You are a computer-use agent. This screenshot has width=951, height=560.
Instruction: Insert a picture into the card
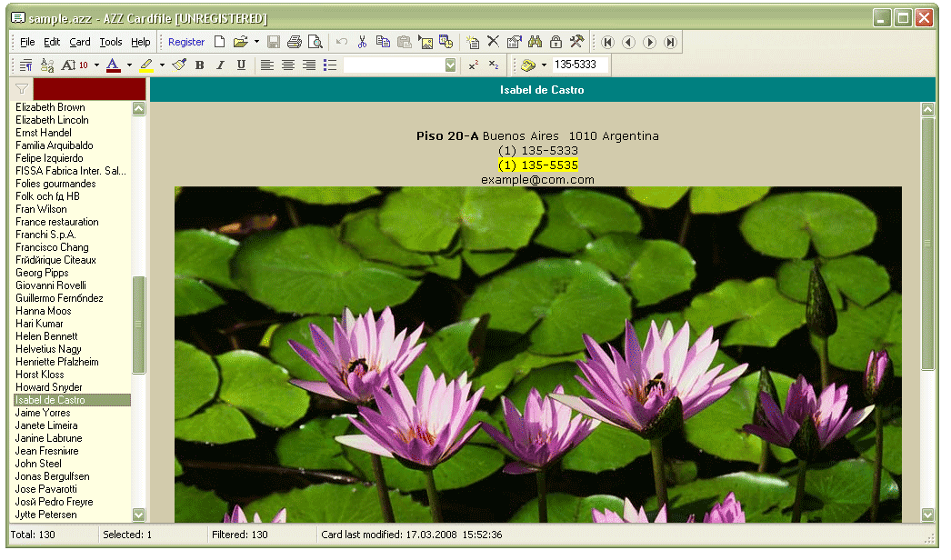(x=425, y=42)
